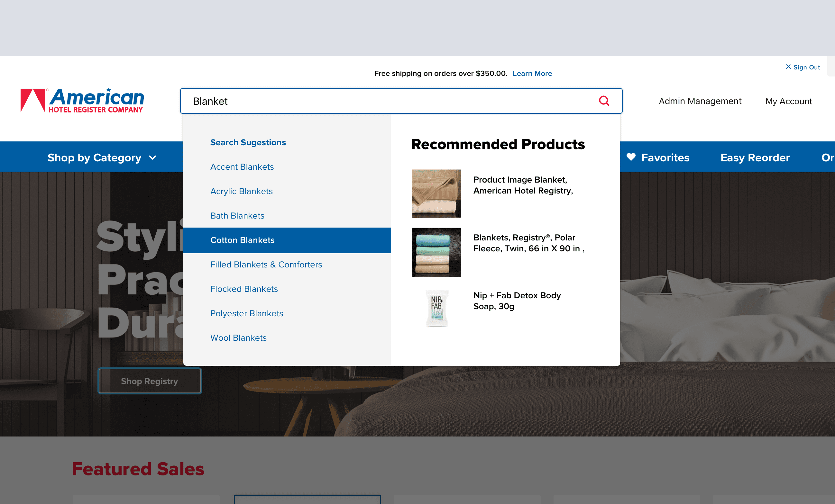Open Admin Management menu
Viewport: 835px width, 504px height.
[700, 101]
